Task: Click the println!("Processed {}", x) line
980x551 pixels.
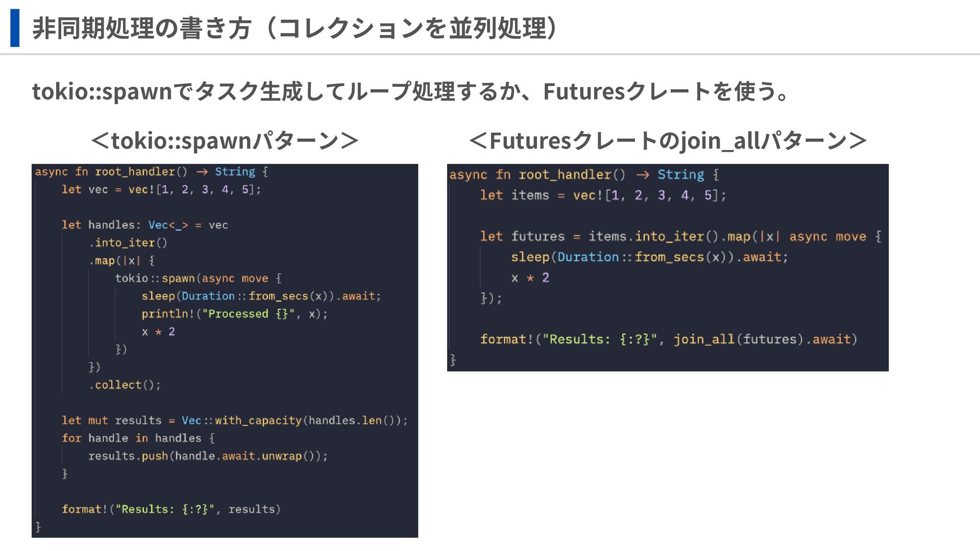Action: pyautogui.click(x=234, y=314)
